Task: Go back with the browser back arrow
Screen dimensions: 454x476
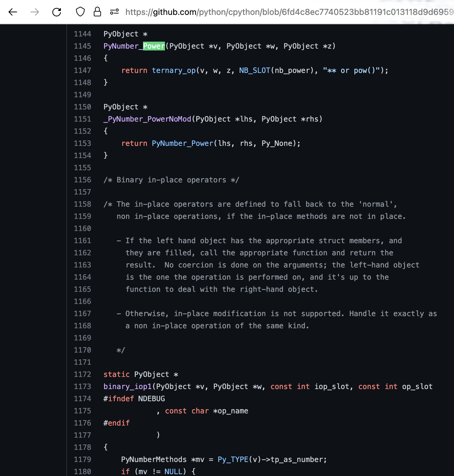Action: point(13,12)
